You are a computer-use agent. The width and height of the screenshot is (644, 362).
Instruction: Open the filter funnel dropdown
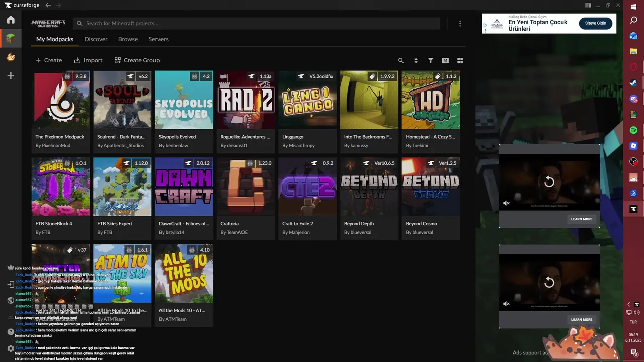(431, 60)
